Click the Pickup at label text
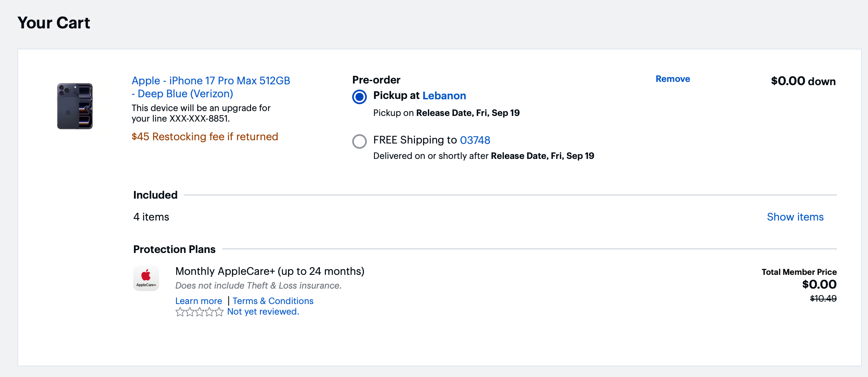Viewport: 868px width, 377px height. [x=396, y=96]
